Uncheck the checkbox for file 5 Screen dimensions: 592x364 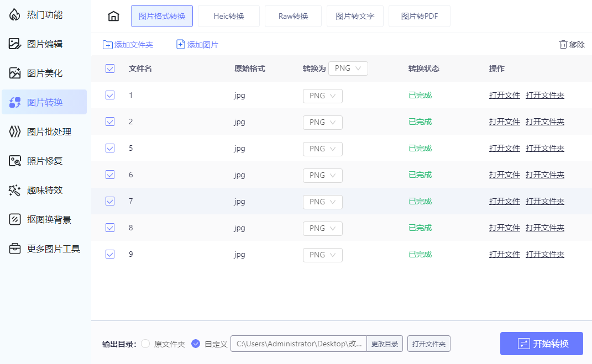[x=110, y=148]
